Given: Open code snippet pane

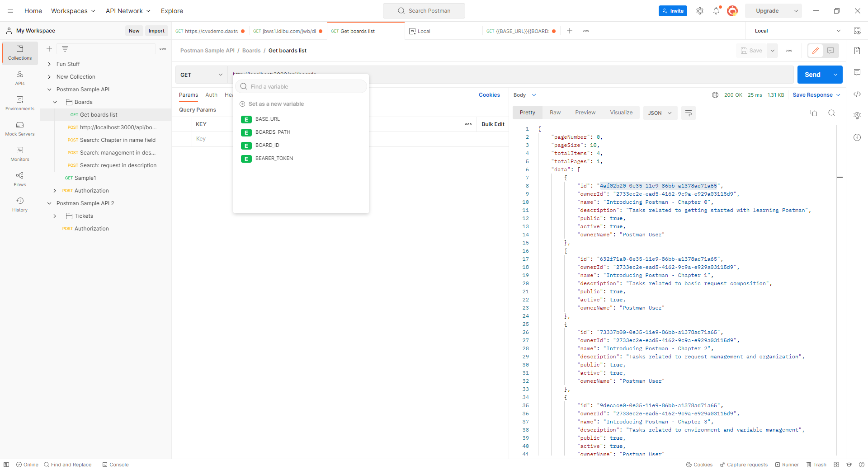Looking at the screenshot, I should [x=857, y=94].
